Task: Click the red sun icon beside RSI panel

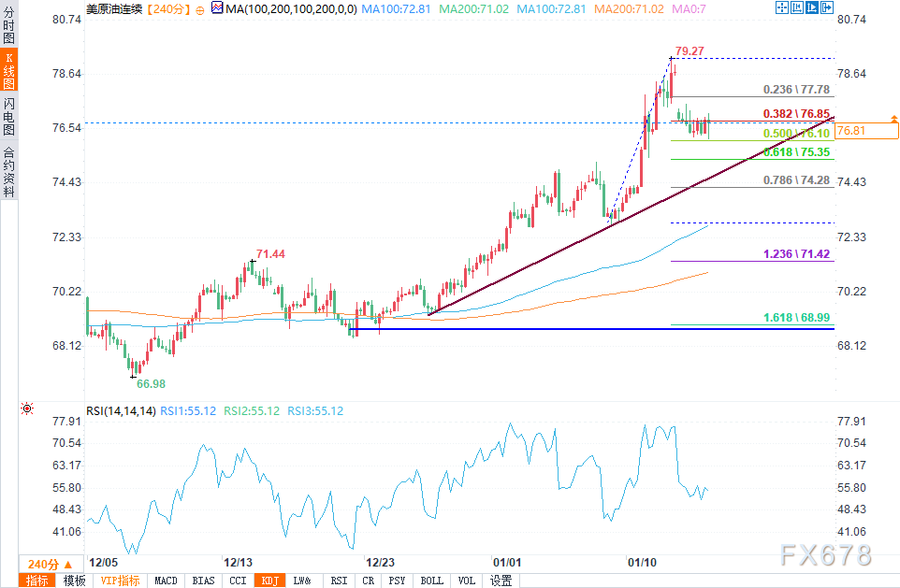Action: (26, 409)
